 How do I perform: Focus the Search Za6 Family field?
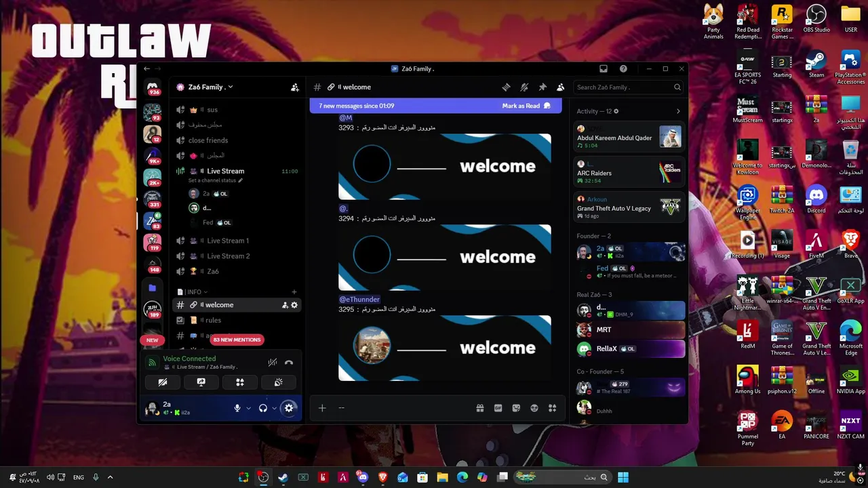tap(629, 87)
